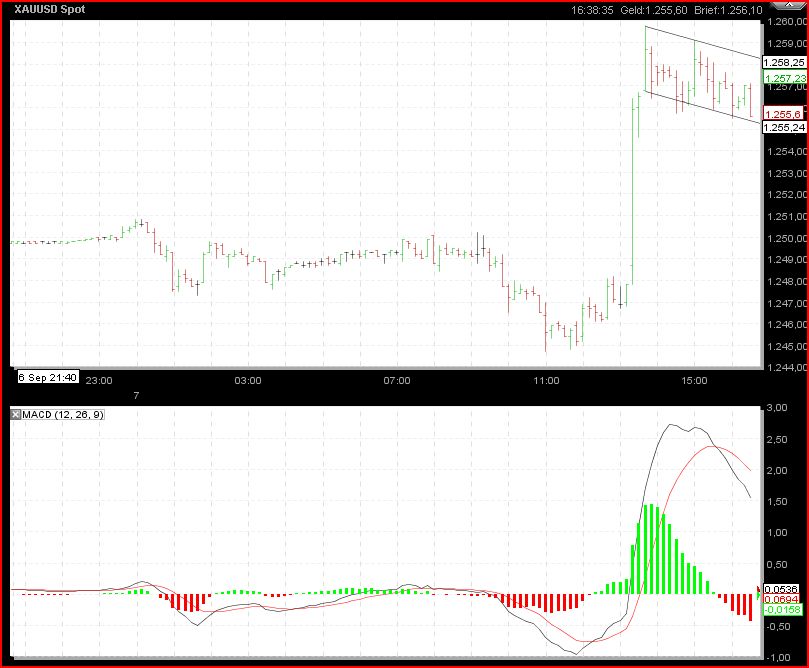Screen dimensions: 809x668
Task: Click the green 1.257,23 price tag
Action: [x=783, y=78]
